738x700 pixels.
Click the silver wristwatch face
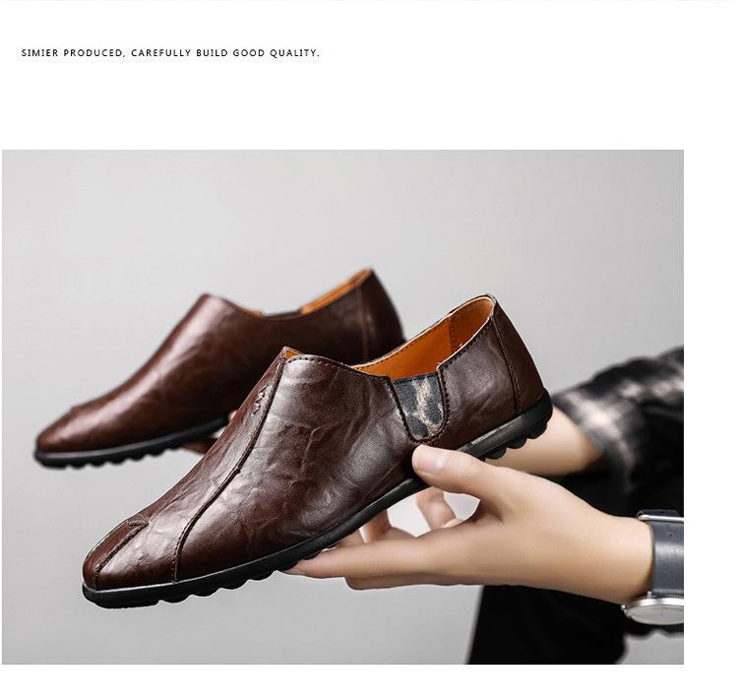click(x=656, y=612)
